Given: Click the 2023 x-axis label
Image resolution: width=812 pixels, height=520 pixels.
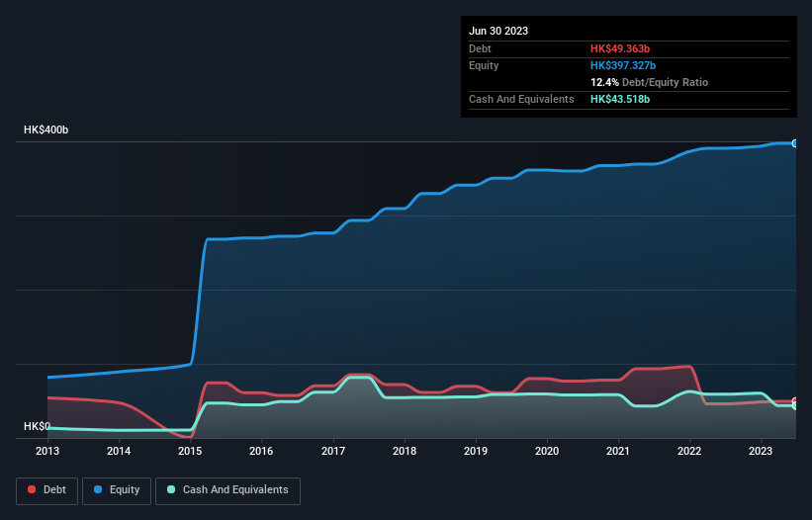Looking at the screenshot, I should [761, 451].
